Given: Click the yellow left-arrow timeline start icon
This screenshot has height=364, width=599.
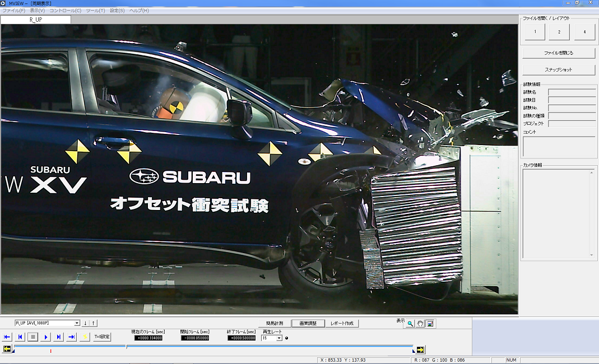Looking at the screenshot, I should (x=7, y=349).
